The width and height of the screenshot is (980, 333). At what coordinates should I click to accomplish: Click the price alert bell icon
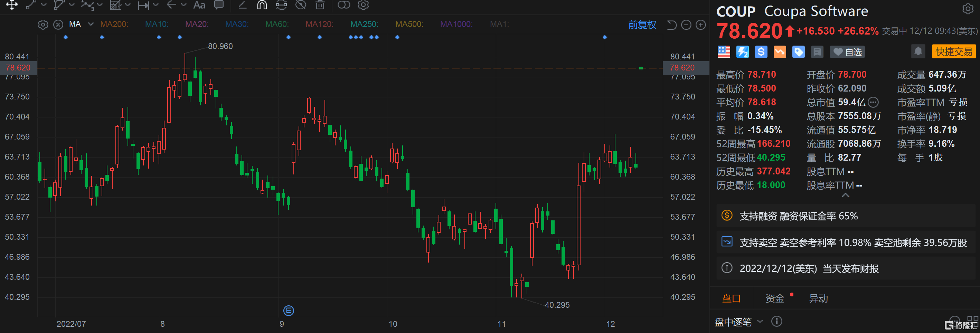click(917, 51)
